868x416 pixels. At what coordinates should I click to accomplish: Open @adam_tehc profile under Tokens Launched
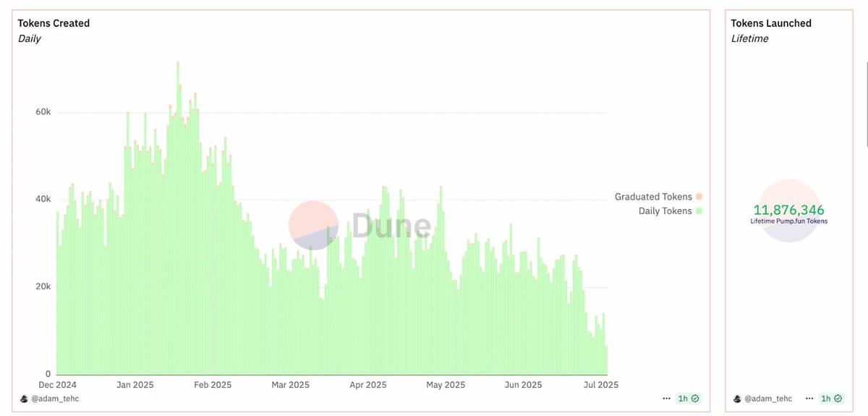(x=768, y=399)
